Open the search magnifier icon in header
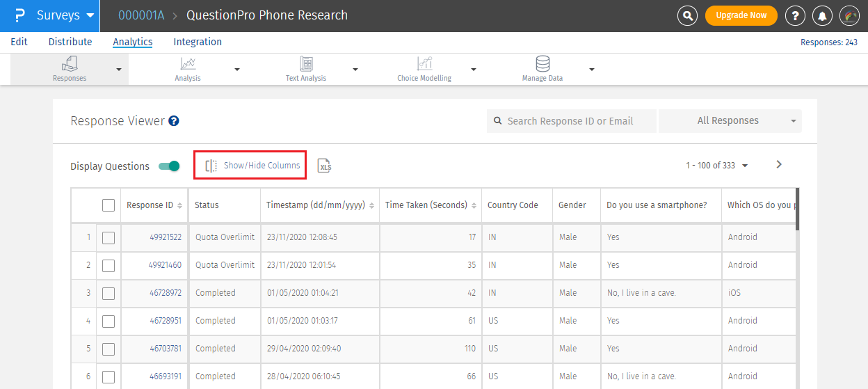The width and height of the screenshot is (868, 389). click(687, 15)
